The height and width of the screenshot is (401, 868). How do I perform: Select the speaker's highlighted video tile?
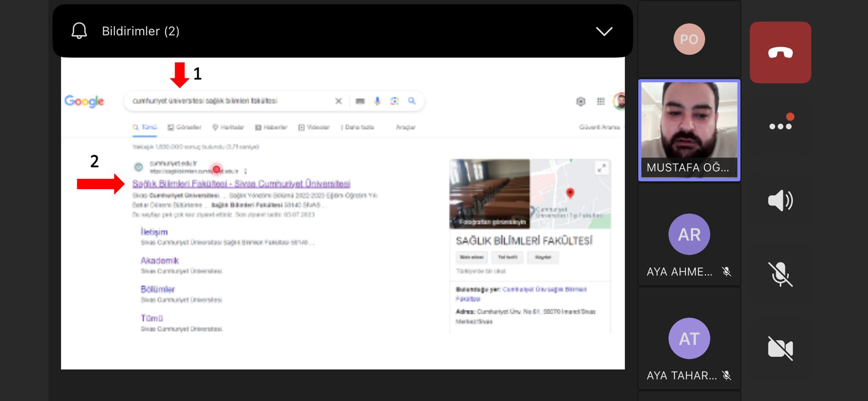[689, 130]
